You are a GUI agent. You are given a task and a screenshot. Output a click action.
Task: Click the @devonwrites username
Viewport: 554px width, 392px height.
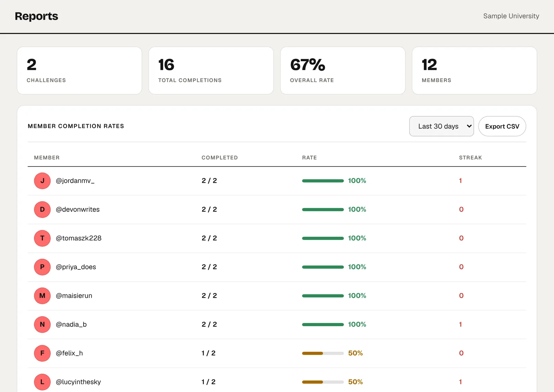pyautogui.click(x=78, y=210)
